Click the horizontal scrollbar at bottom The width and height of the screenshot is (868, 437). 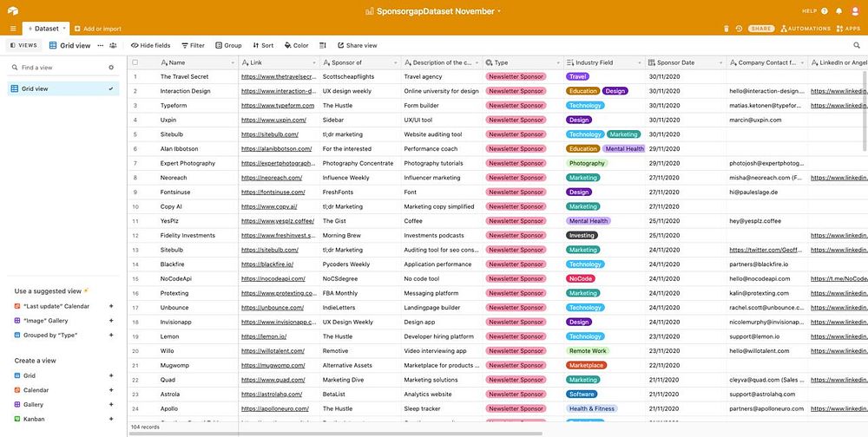tap(336, 434)
